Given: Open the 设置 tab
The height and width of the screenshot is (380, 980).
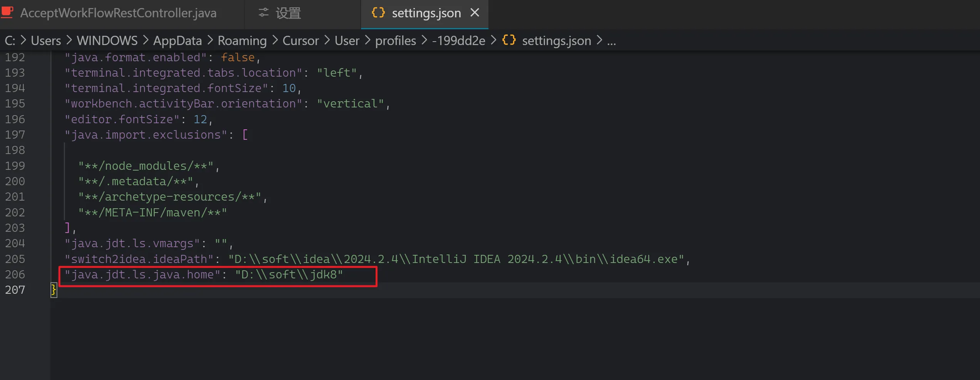Looking at the screenshot, I should click(288, 13).
